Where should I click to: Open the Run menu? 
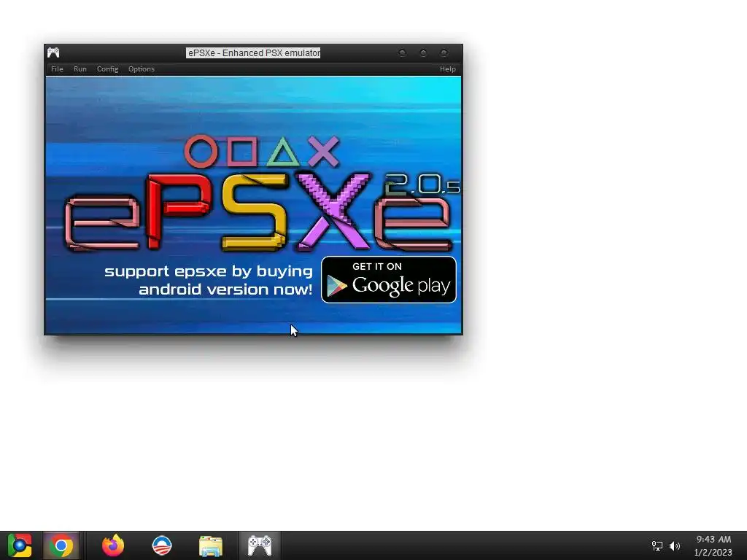80,69
